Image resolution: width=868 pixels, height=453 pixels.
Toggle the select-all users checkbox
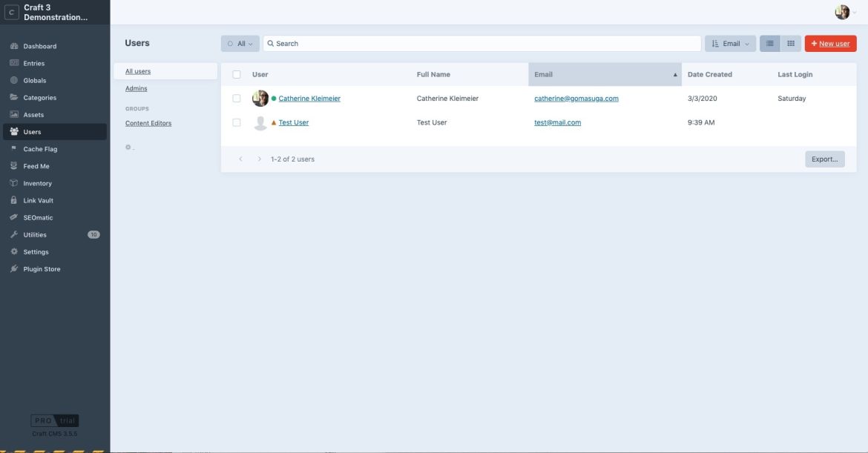click(236, 73)
